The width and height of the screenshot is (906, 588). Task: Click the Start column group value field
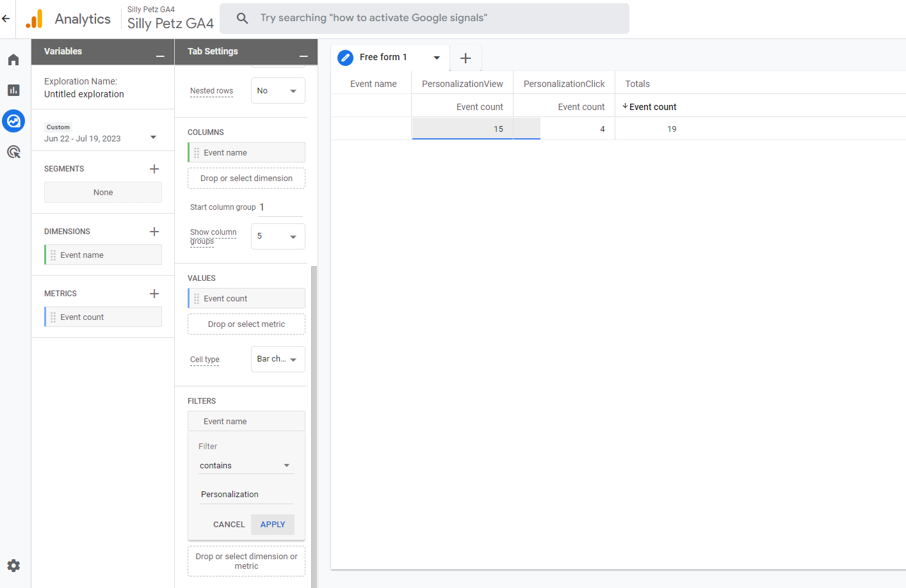point(280,207)
